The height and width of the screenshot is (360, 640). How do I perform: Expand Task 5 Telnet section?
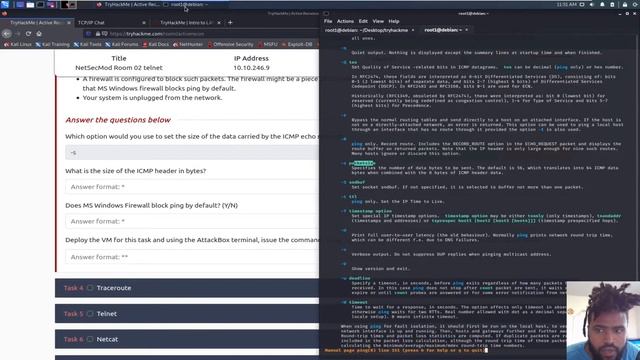point(187,313)
